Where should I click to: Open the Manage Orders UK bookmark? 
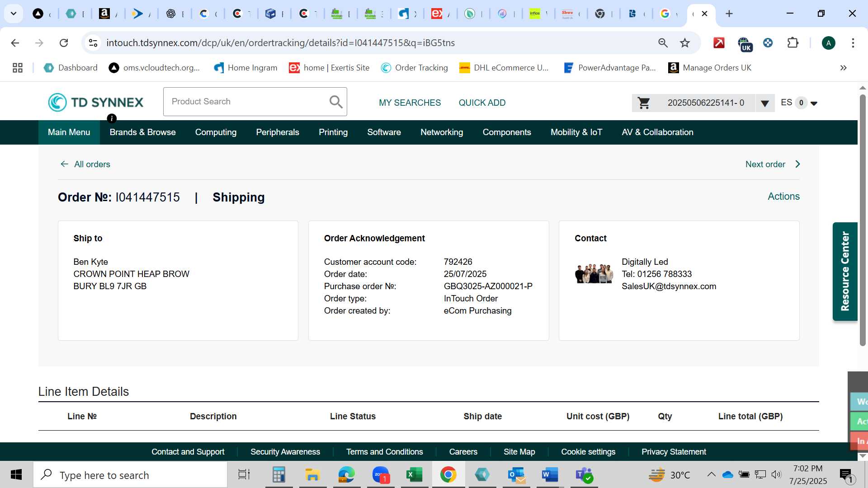tap(710, 68)
